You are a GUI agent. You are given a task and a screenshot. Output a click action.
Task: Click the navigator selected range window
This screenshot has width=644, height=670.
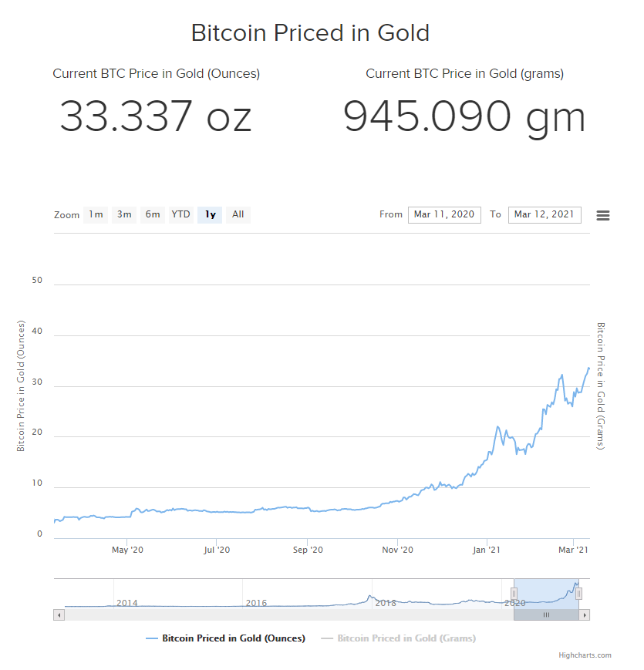coord(546,590)
